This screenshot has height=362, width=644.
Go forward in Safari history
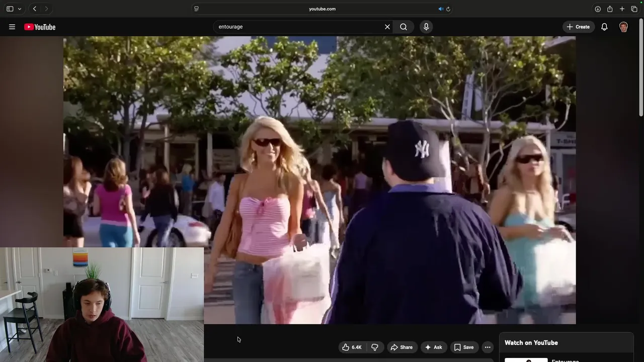point(46,9)
